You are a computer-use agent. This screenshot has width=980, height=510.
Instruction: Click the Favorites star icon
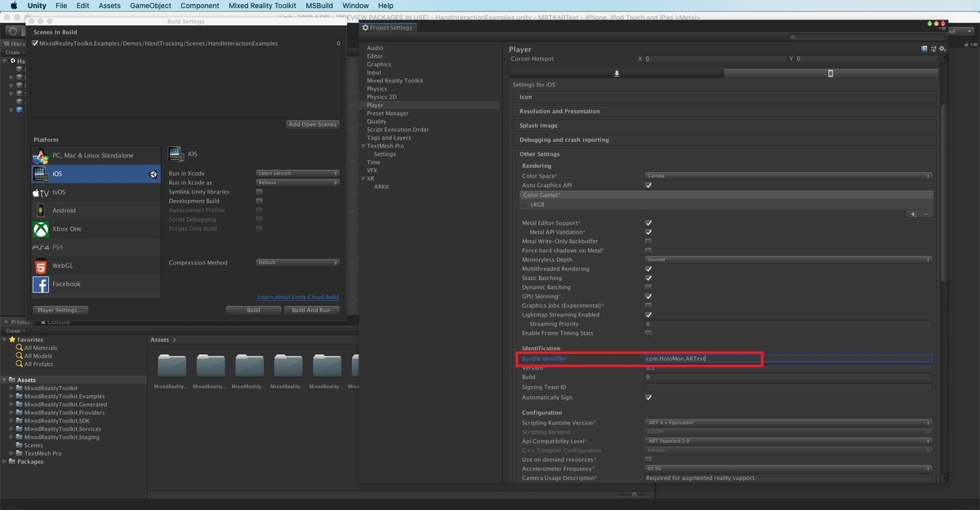[x=12, y=339]
